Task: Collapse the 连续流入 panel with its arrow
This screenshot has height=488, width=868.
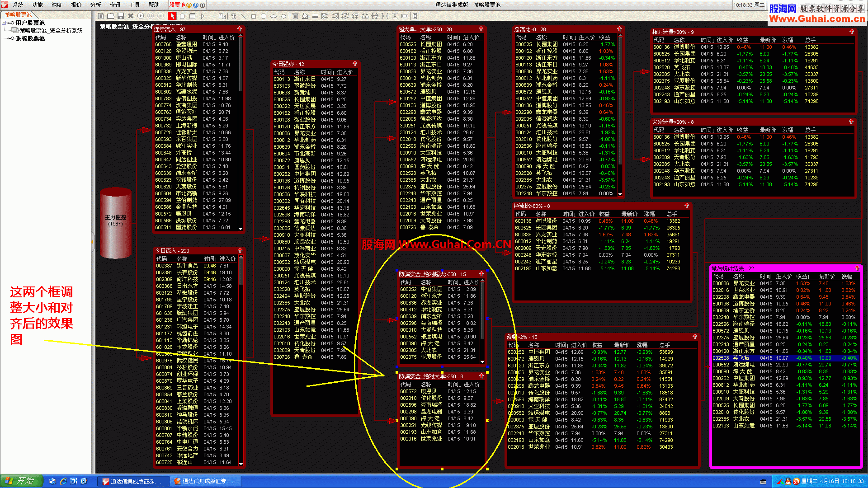Action: point(240,29)
